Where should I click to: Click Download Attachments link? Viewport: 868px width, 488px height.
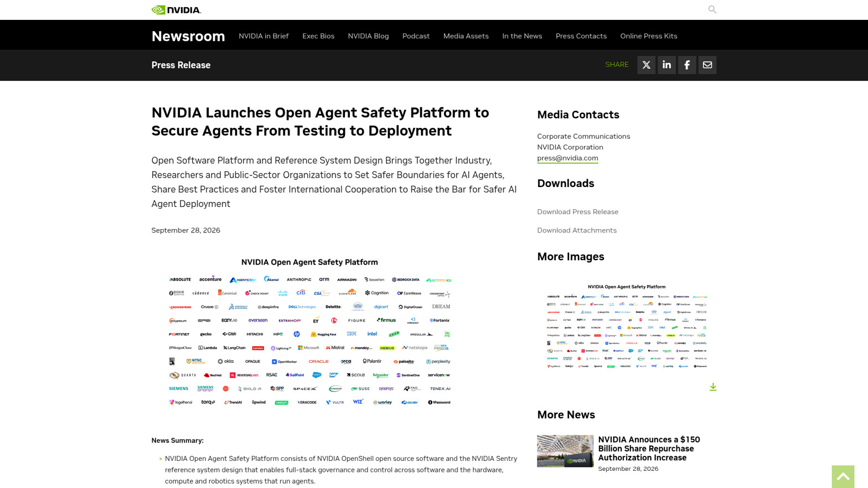(x=576, y=230)
